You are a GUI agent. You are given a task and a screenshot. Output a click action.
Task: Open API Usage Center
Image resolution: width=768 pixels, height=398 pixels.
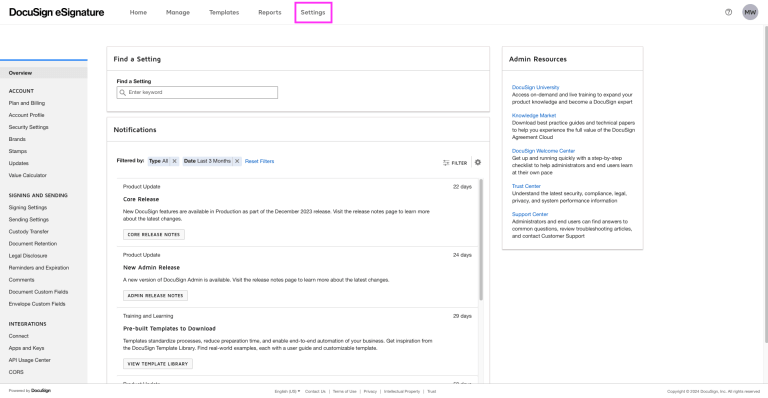[x=29, y=360]
